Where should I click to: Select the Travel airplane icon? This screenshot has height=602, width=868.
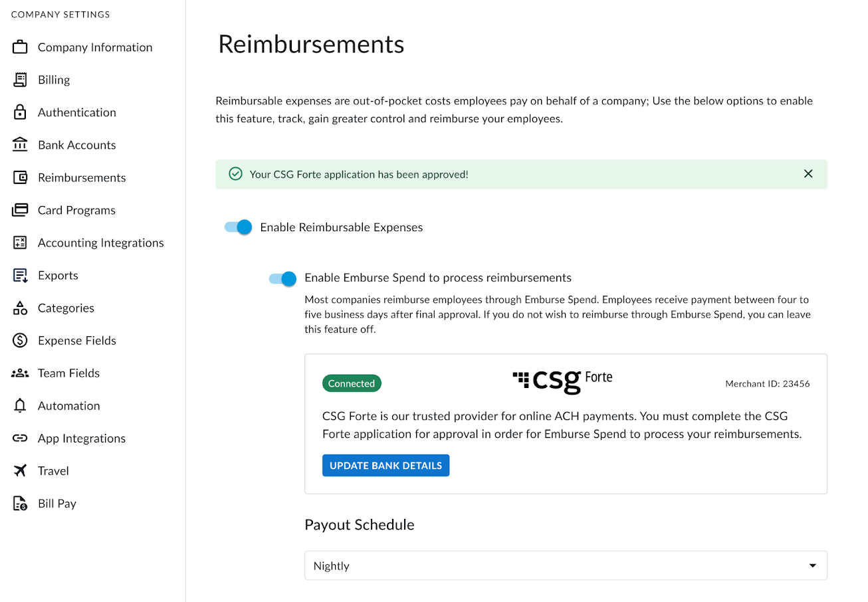tap(21, 470)
